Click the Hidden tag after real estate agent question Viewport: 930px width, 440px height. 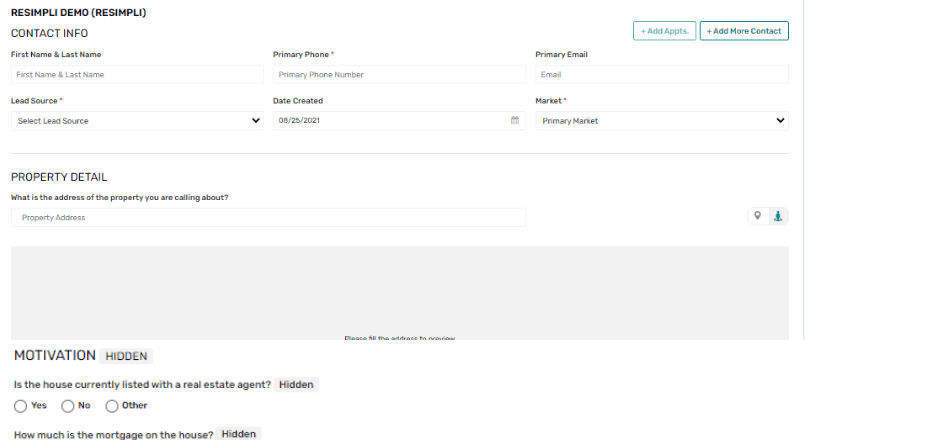[x=296, y=385]
